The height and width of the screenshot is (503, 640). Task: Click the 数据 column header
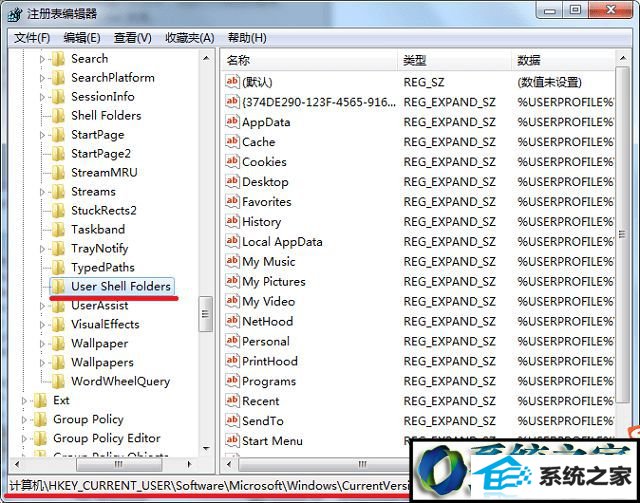(563, 60)
